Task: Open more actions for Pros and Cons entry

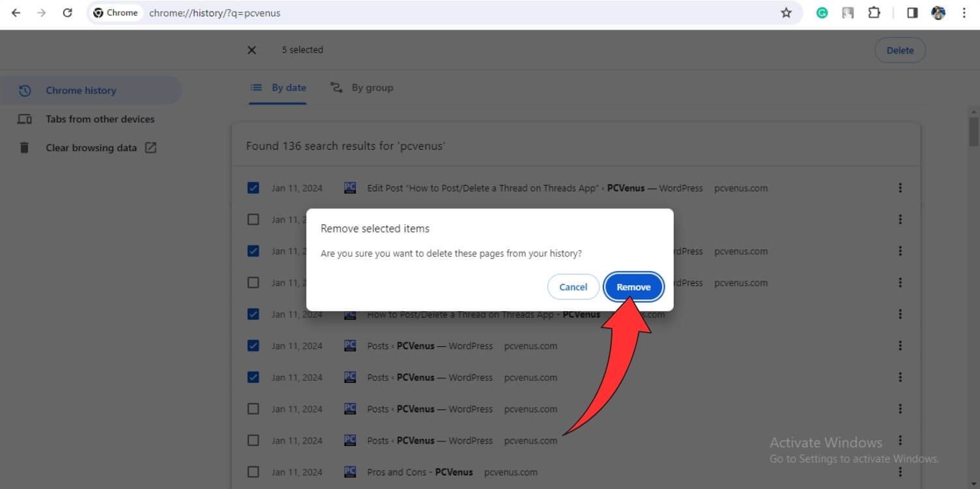Action: (x=900, y=472)
